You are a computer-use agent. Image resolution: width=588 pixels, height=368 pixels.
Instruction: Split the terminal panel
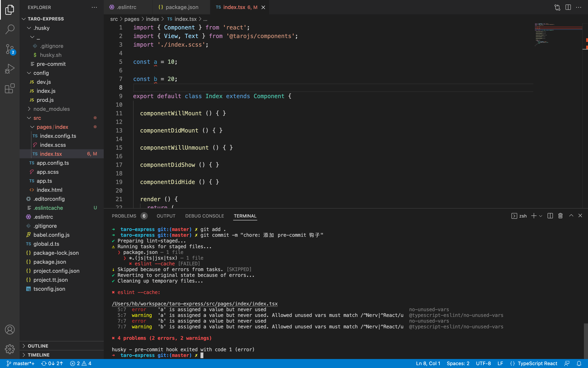click(550, 216)
